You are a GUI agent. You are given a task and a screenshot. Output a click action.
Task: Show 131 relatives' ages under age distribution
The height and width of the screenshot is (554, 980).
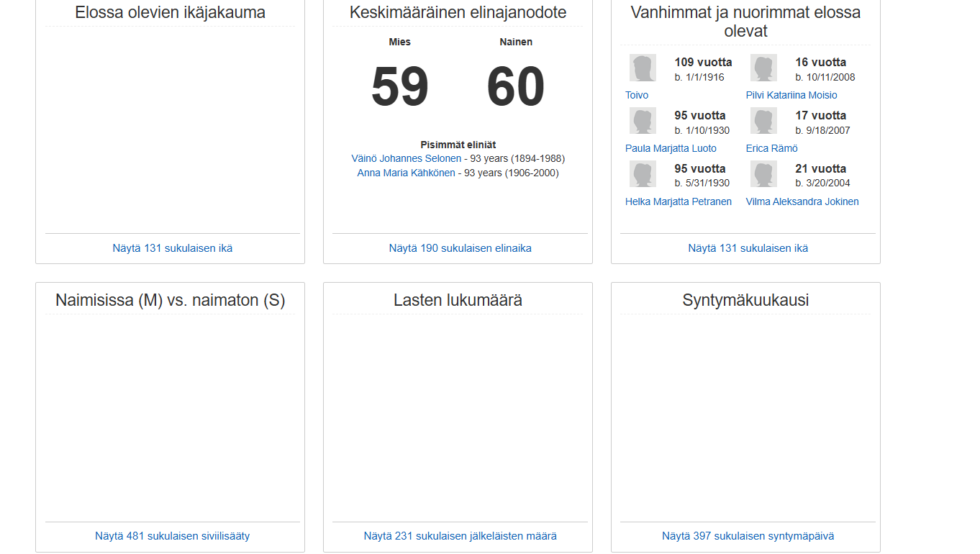tap(172, 248)
